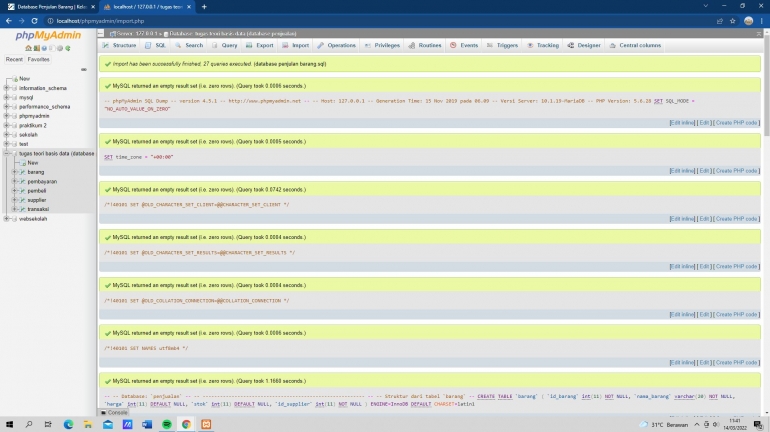
Task: Open the Triggers tab
Action: pos(502,45)
